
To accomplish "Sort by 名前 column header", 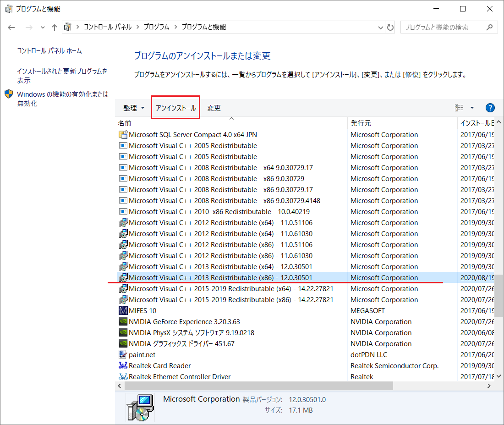I will [x=125, y=123].
